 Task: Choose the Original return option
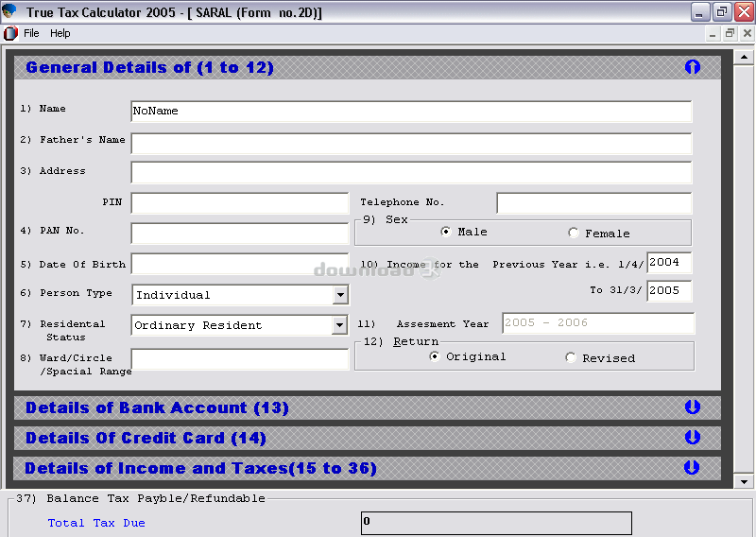point(435,356)
